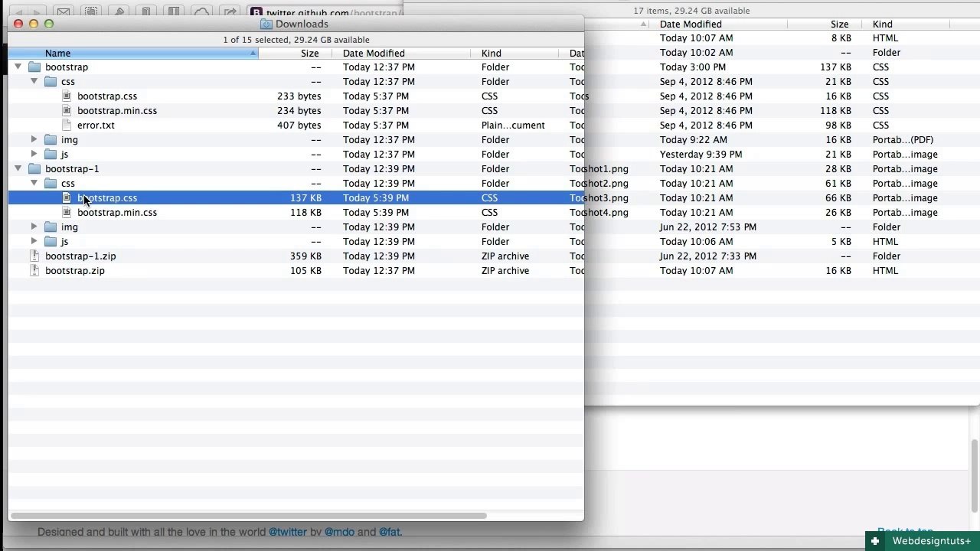Select the bootstrap-1 folder icon

coord(34,168)
